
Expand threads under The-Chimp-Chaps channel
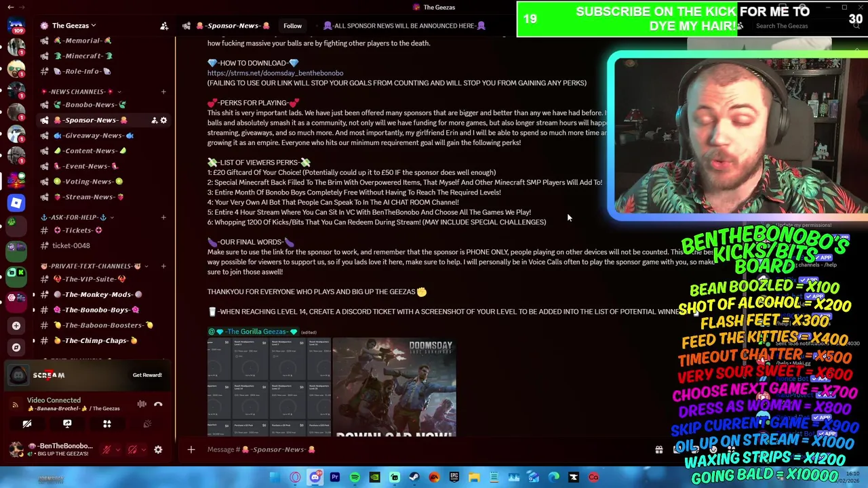tap(34, 340)
